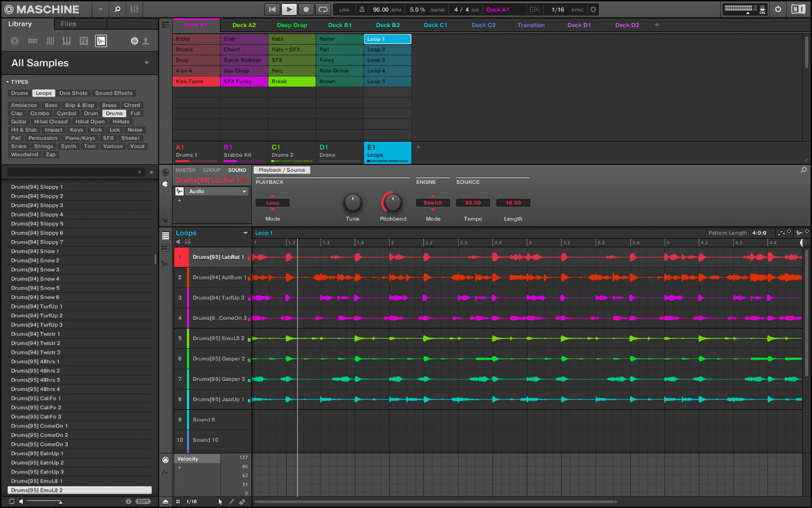Expand the All Samples dropdown arrow

click(x=147, y=63)
